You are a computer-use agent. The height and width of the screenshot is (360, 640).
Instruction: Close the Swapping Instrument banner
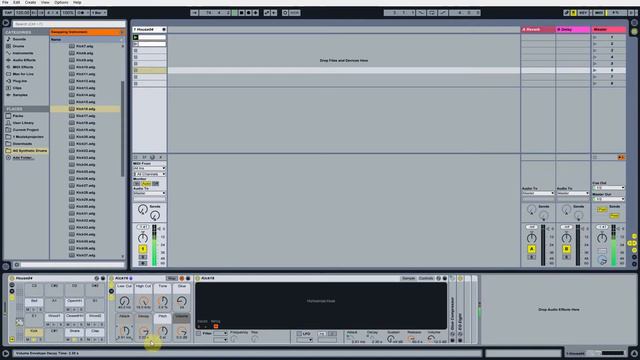click(122, 32)
